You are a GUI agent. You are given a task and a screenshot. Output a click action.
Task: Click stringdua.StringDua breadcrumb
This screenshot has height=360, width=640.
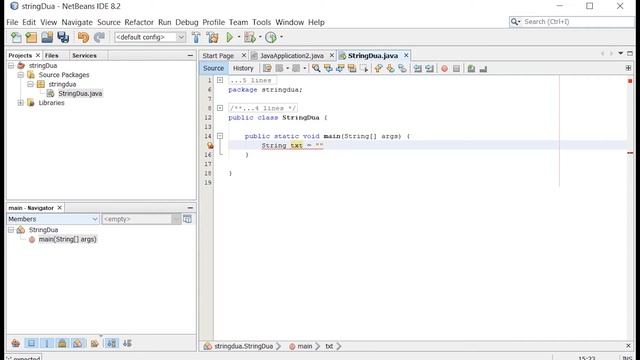pyautogui.click(x=243, y=346)
